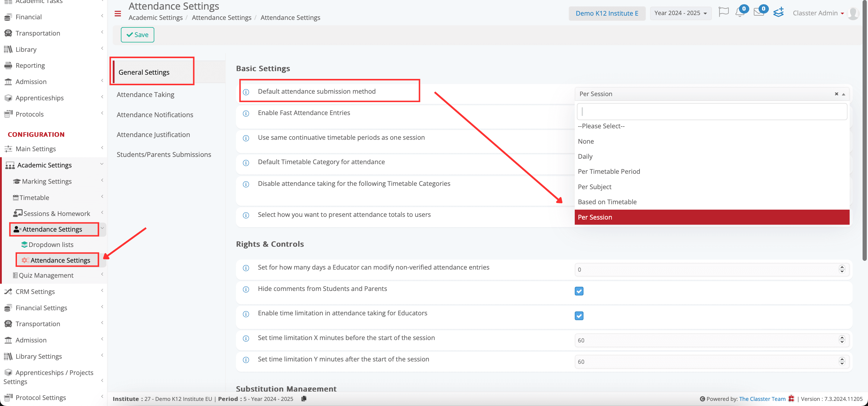868x406 pixels.
Task: Switch to Attendance Justification tab
Action: point(153,134)
